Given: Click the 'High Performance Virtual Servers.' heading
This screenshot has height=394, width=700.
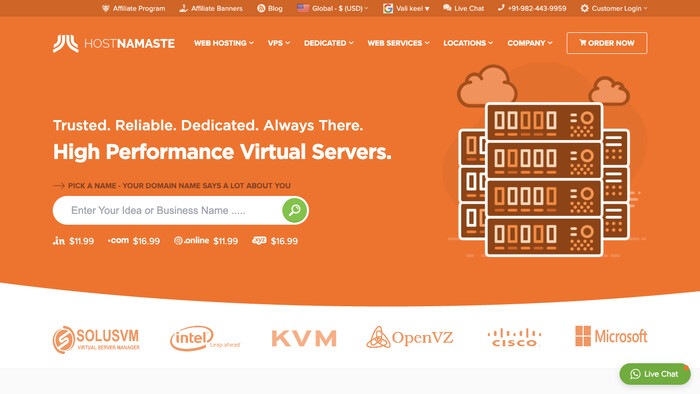Looking at the screenshot, I should pos(222,152).
